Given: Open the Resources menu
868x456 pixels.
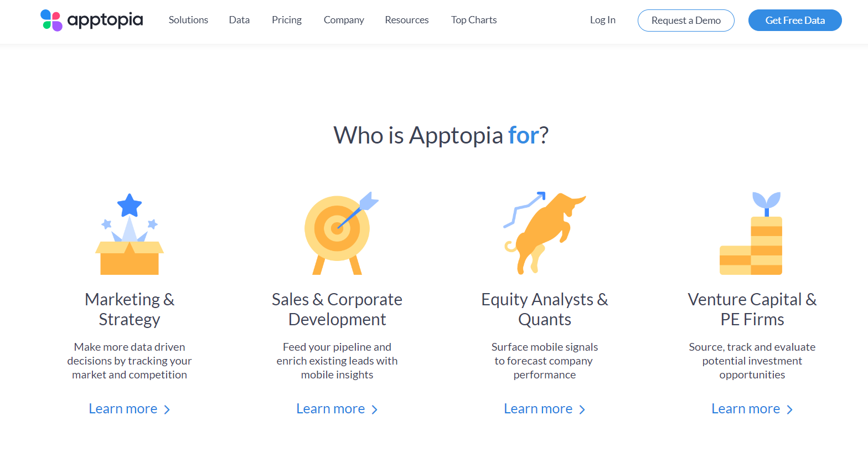Looking at the screenshot, I should 407,20.
